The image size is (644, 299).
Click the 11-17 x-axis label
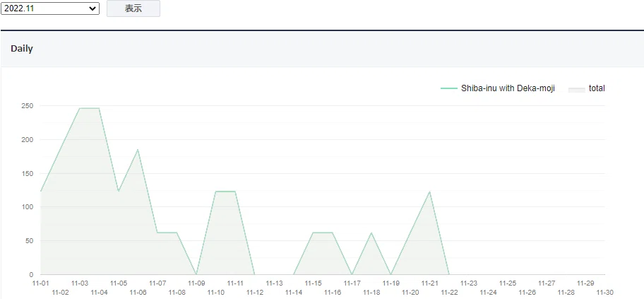click(x=352, y=283)
